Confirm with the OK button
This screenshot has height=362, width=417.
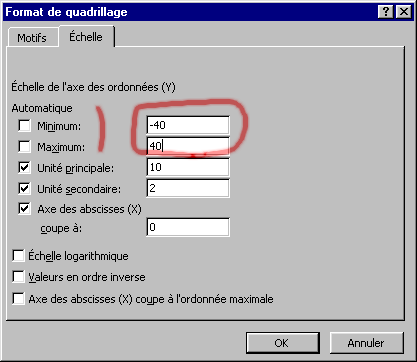pyautogui.click(x=283, y=343)
